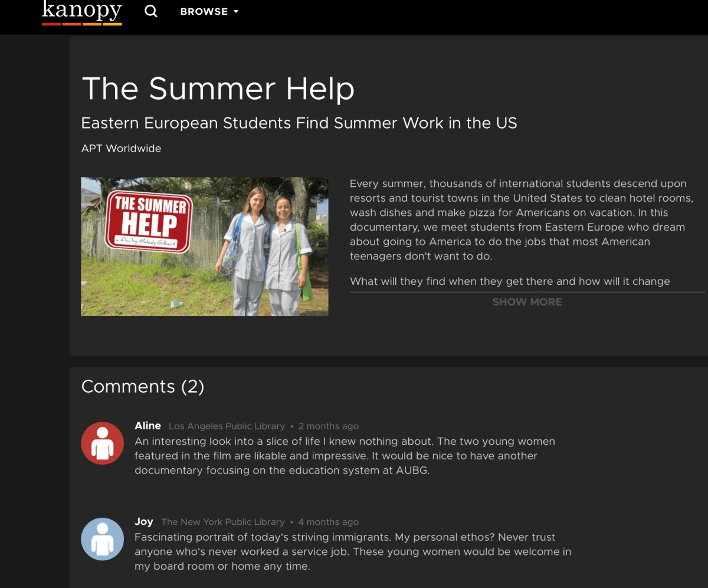Select BROWSE in the top navigation

tap(204, 11)
